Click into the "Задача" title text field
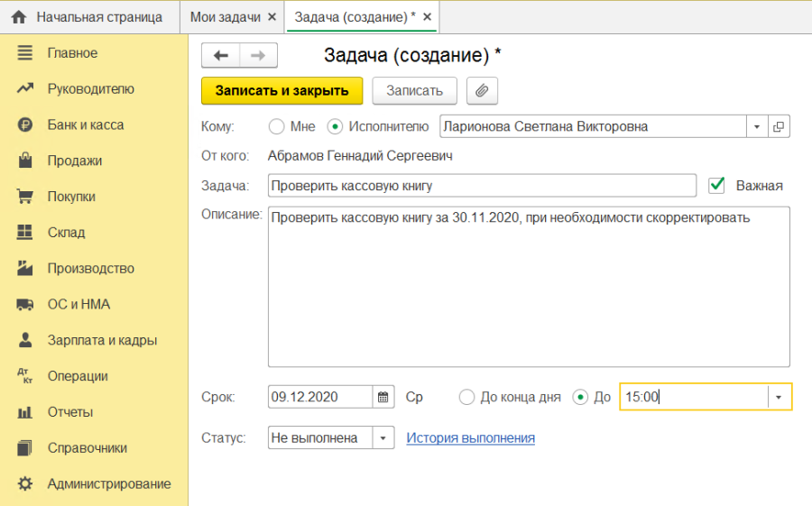The image size is (812, 506). coord(482,186)
